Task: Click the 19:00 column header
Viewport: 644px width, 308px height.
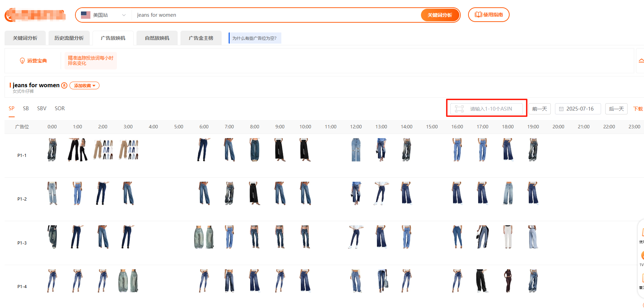Action: tap(533, 127)
